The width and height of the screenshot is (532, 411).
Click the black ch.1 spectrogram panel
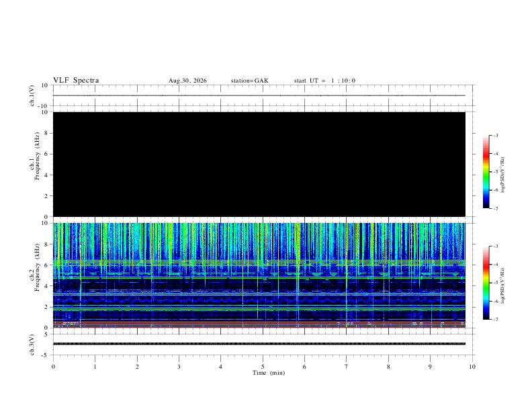[x=259, y=164]
